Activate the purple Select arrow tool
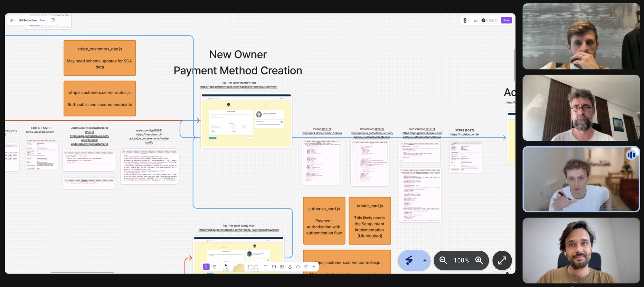This screenshot has height=287, width=644. pyautogui.click(x=206, y=267)
